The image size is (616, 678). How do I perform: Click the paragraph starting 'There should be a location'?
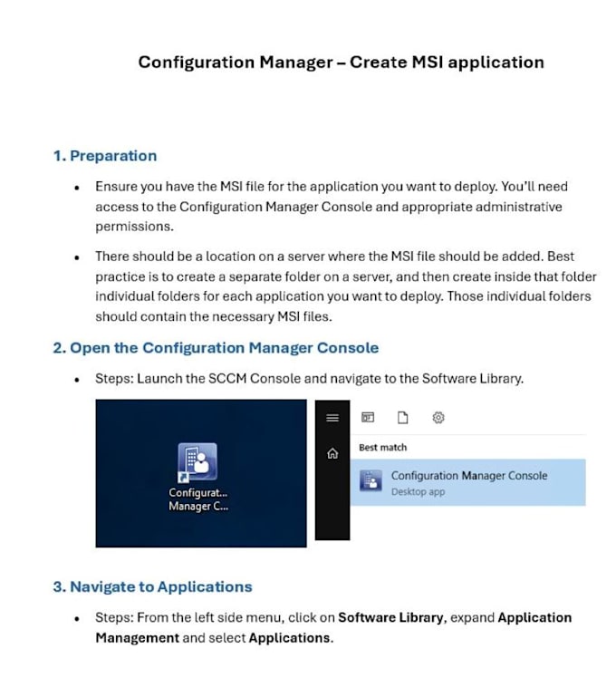tap(346, 286)
